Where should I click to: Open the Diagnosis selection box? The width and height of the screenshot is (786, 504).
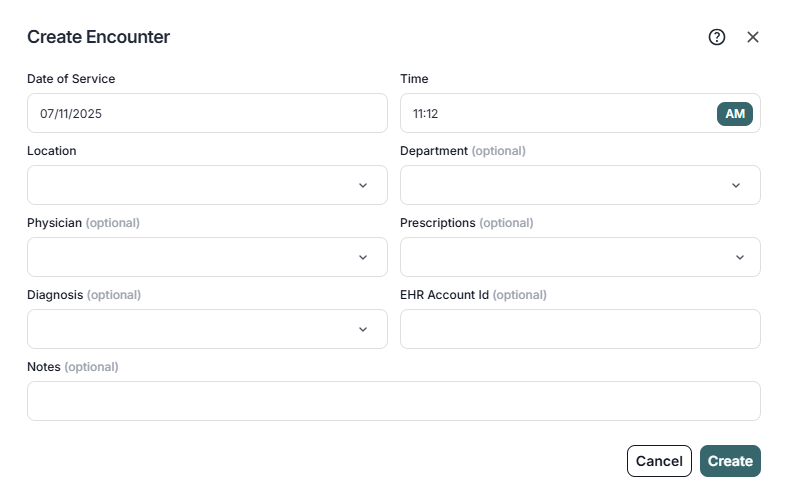pos(195,329)
